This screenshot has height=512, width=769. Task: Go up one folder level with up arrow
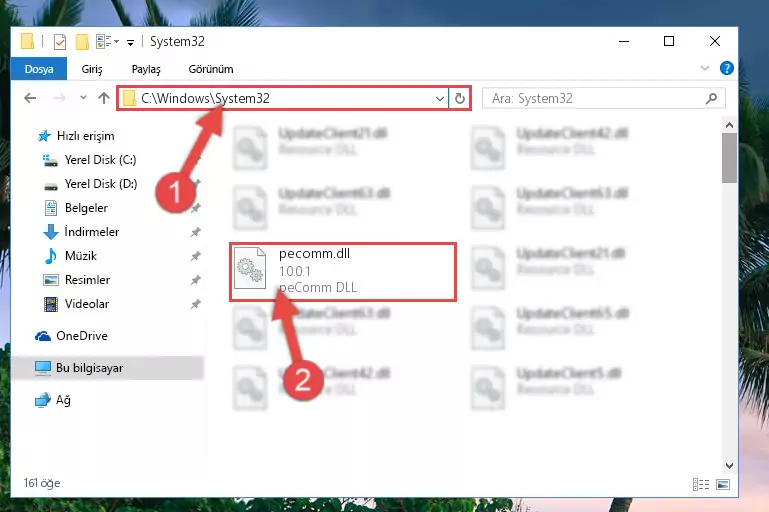pos(104,98)
